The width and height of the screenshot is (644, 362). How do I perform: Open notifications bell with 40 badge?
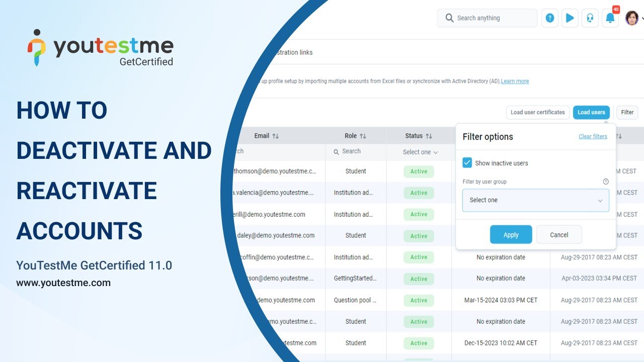point(610,18)
